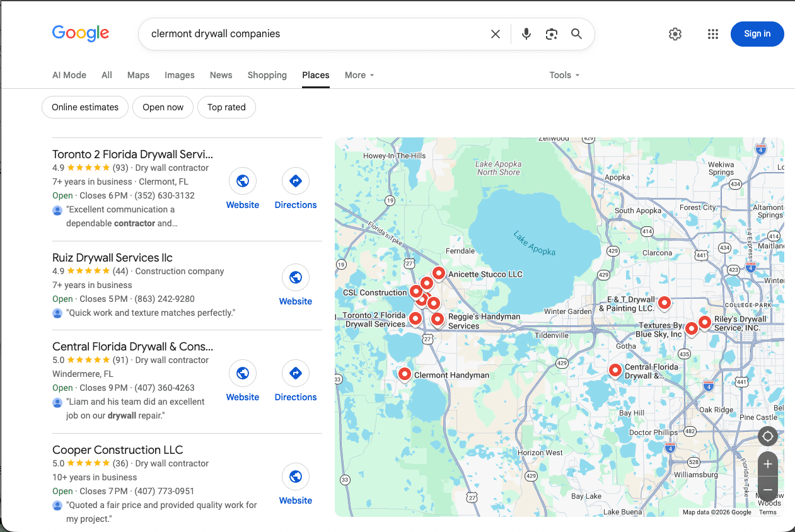Open Website icon for Cooper Construction LLC
Screen dimensions: 795x532
pos(296,477)
